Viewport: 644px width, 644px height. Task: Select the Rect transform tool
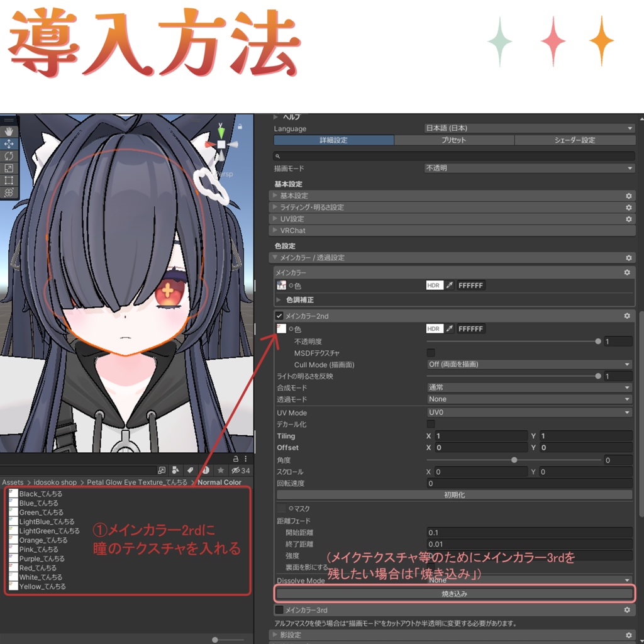[x=9, y=180]
